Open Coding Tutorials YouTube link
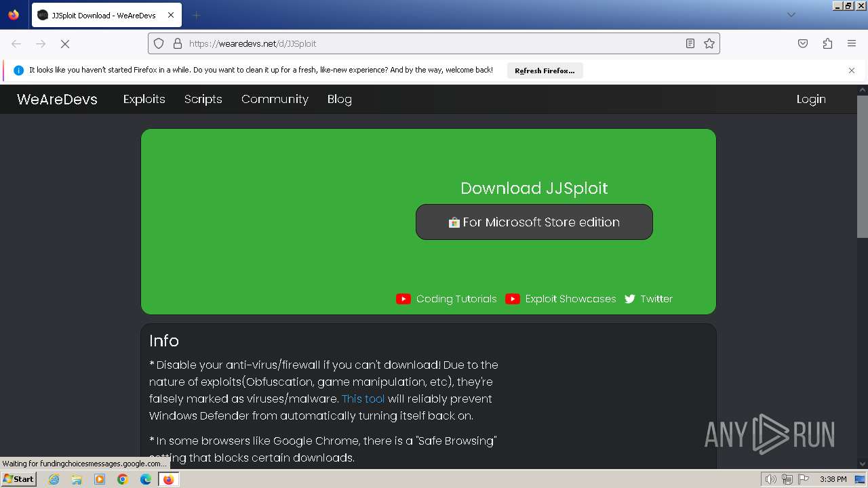The image size is (868, 488). [x=446, y=299]
